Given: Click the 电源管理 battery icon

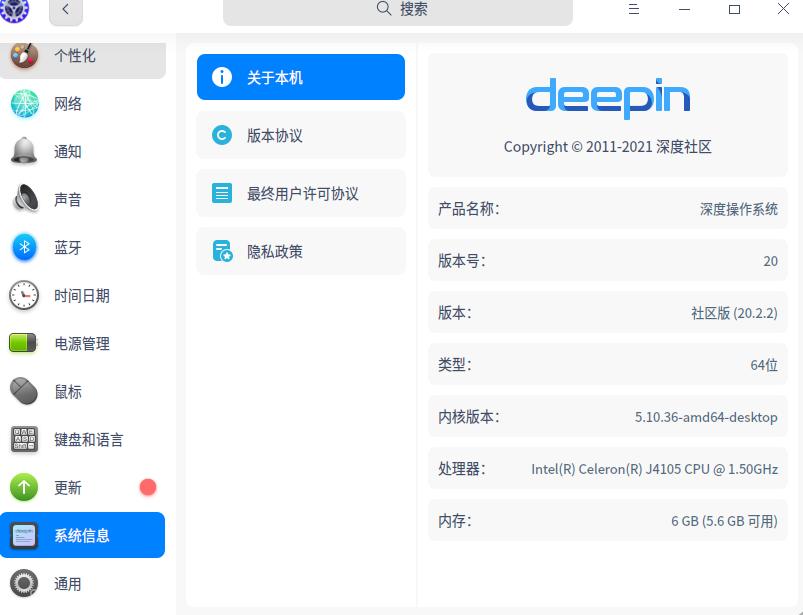Looking at the screenshot, I should point(23,343).
